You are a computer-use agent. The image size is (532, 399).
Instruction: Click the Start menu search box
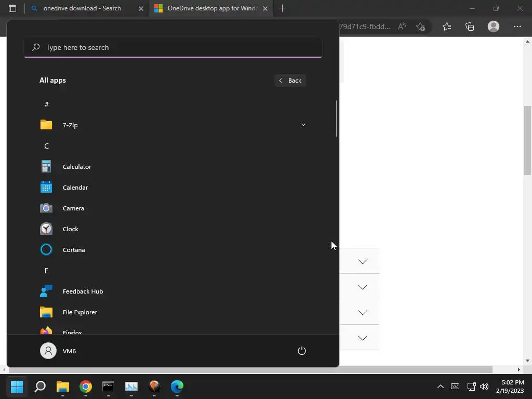pyautogui.click(x=173, y=47)
